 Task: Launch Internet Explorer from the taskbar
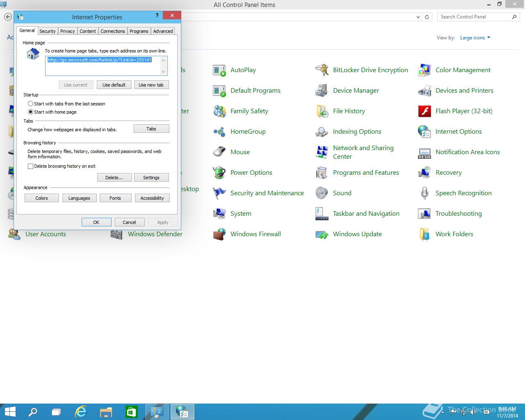click(x=81, y=412)
